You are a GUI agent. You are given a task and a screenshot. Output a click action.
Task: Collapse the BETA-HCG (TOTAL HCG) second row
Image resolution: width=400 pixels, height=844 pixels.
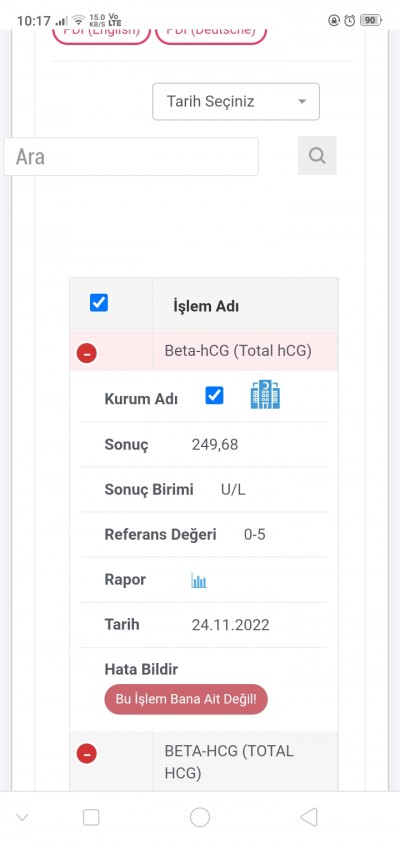(x=87, y=753)
